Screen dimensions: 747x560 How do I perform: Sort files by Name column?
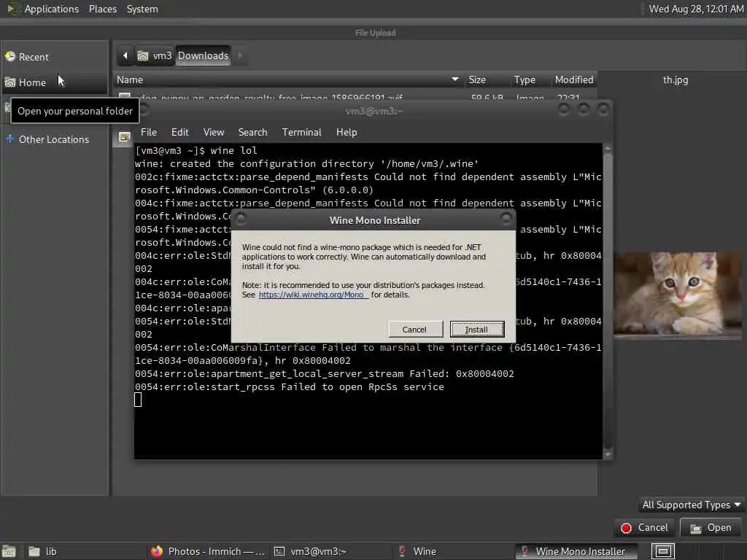[x=287, y=80]
